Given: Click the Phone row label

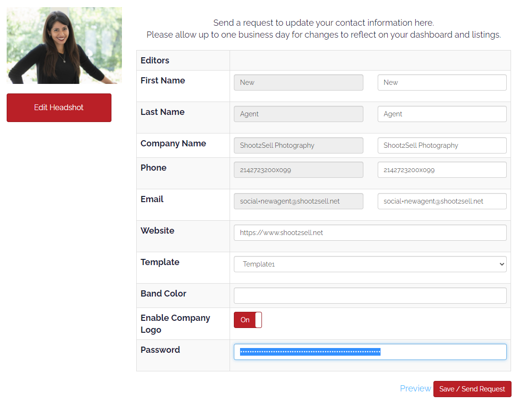Looking at the screenshot, I should coord(154,167).
